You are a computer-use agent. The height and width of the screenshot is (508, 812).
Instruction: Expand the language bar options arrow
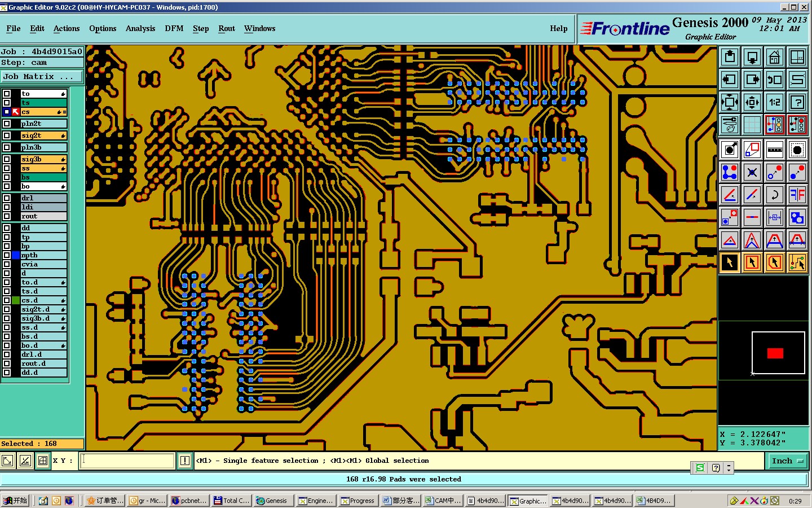click(729, 468)
